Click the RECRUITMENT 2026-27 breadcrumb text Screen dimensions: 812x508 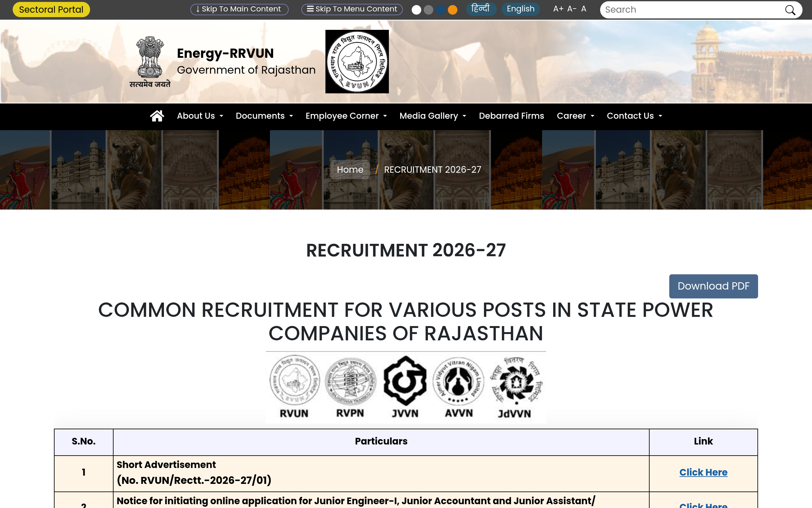(x=433, y=170)
